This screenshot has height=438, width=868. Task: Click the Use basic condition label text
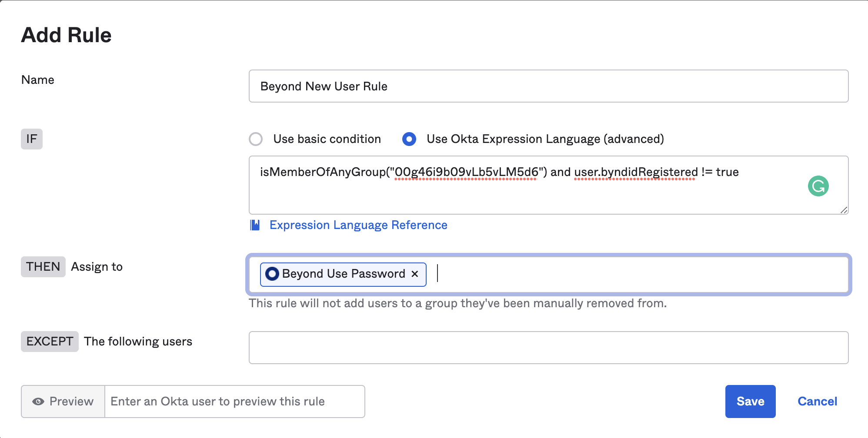click(x=327, y=139)
